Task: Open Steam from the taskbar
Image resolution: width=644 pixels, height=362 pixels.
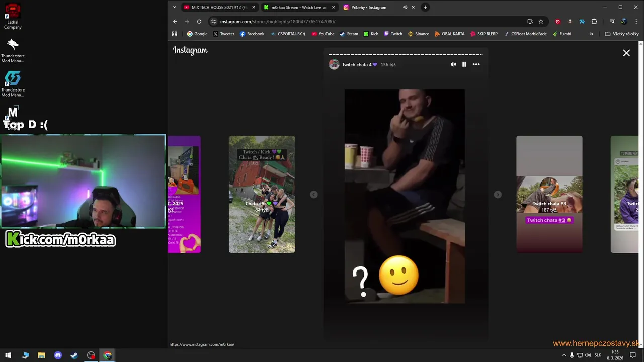Action: pos(74,355)
